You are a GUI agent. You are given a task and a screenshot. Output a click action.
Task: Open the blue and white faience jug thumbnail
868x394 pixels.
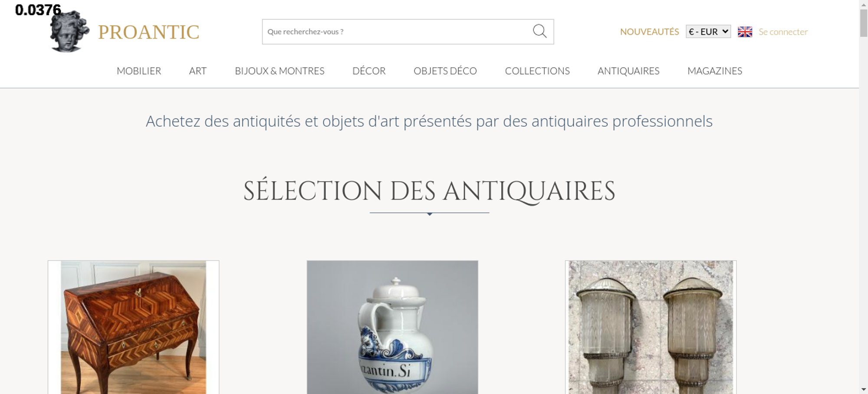[392, 327]
